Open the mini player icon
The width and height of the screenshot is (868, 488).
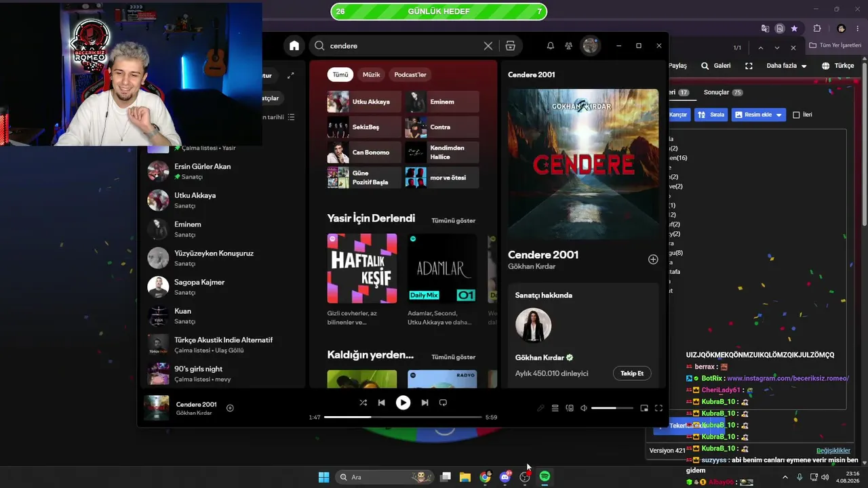644,408
